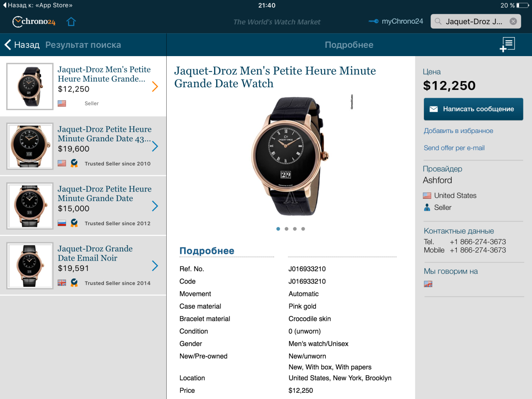
Task: Open the chrono24 logo
Action: click(34, 22)
